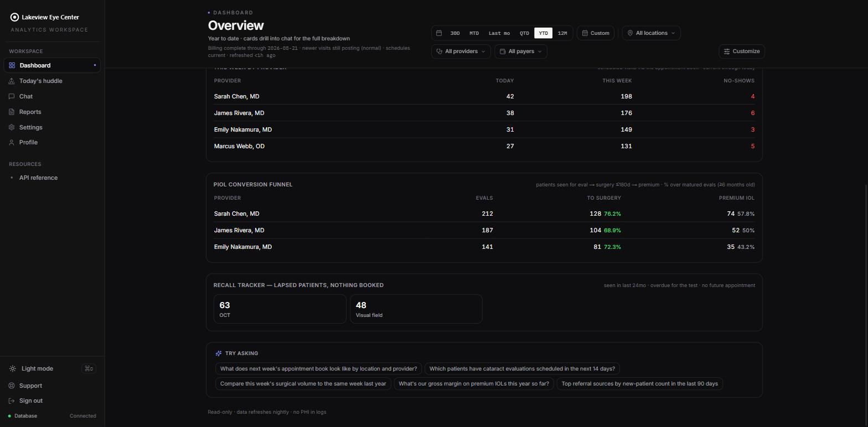This screenshot has height=427, width=868.
Task: Open the All payers dropdown
Action: [521, 51]
